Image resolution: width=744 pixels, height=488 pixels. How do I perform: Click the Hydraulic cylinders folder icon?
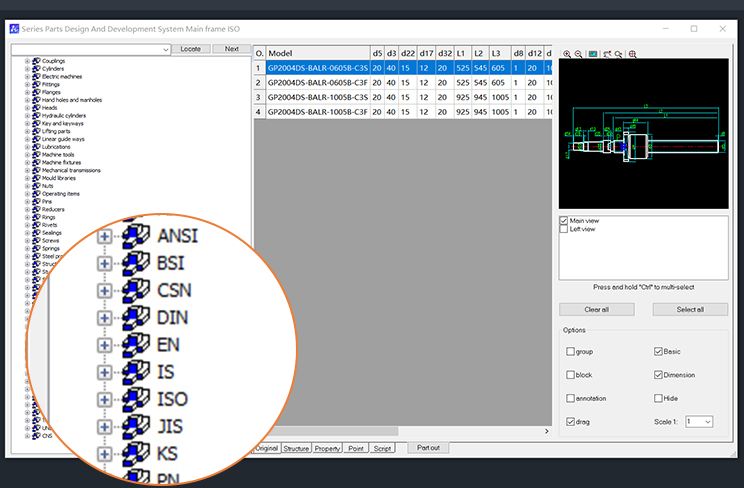[x=36, y=116]
